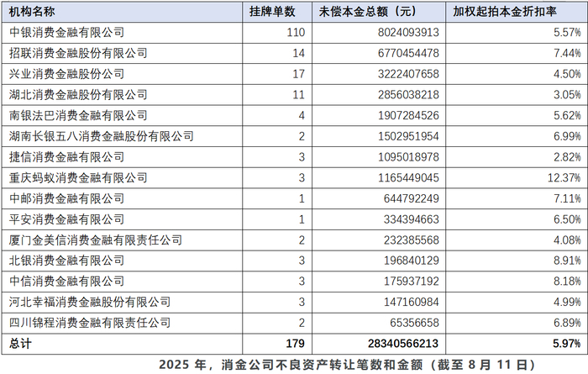The width and height of the screenshot is (588, 374).
Task: Click the listing count 11
Action: click(298, 94)
